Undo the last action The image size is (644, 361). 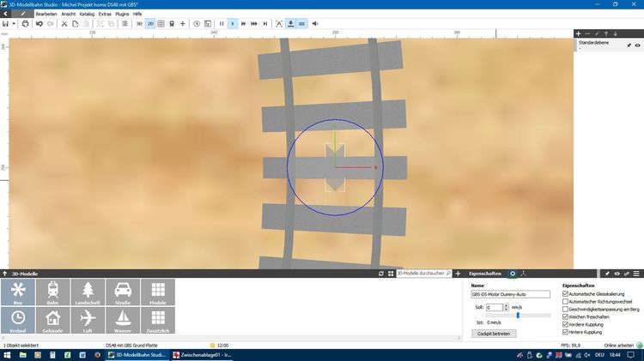point(39,24)
